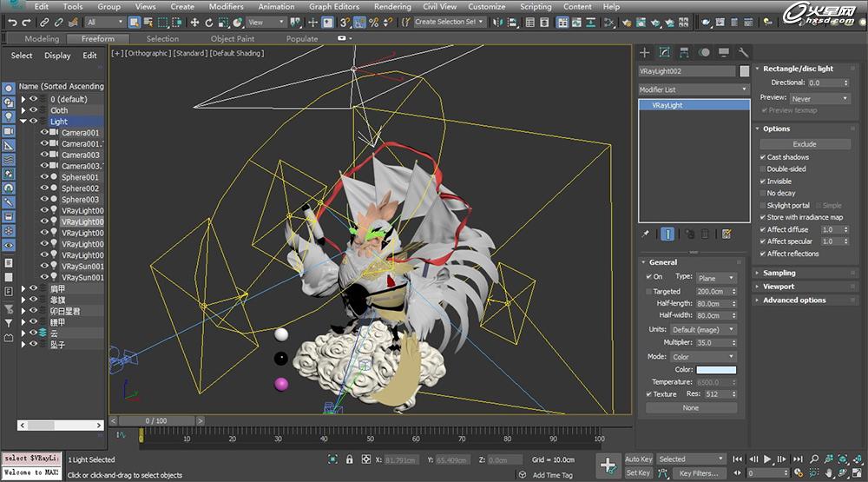Screen dimensions: 868x482
Task: Select the Bind to Space Warp tool
Action: pyautogui.click(x=73, y=23)
